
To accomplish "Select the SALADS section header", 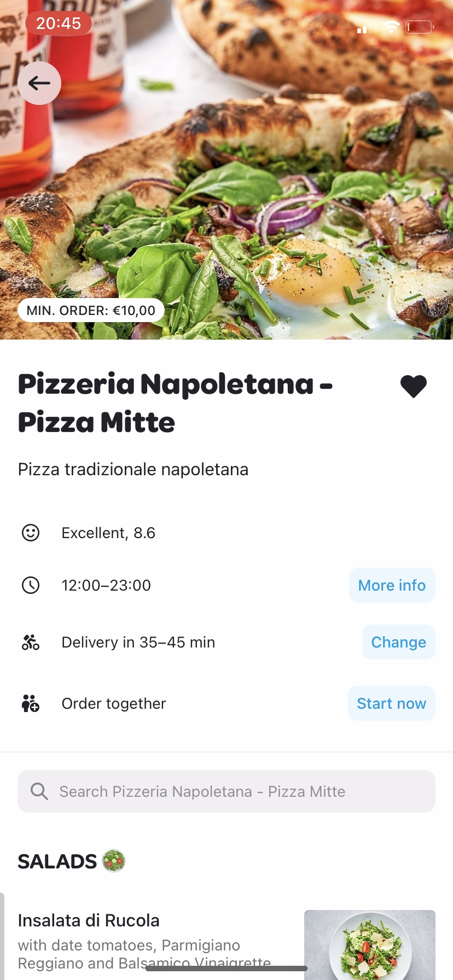I will click(x=57, y=862).
